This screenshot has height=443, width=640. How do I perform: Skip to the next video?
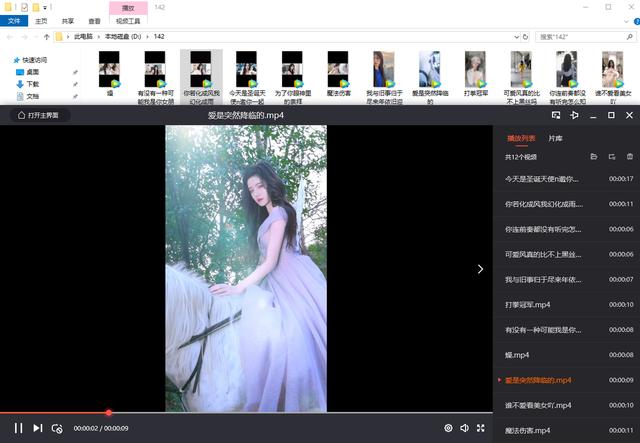(x=38, y=428)
